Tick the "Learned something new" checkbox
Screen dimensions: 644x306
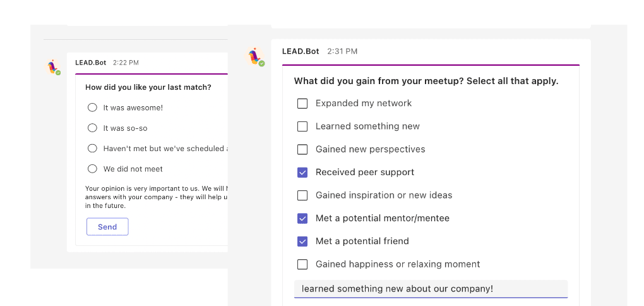point(302,126)
